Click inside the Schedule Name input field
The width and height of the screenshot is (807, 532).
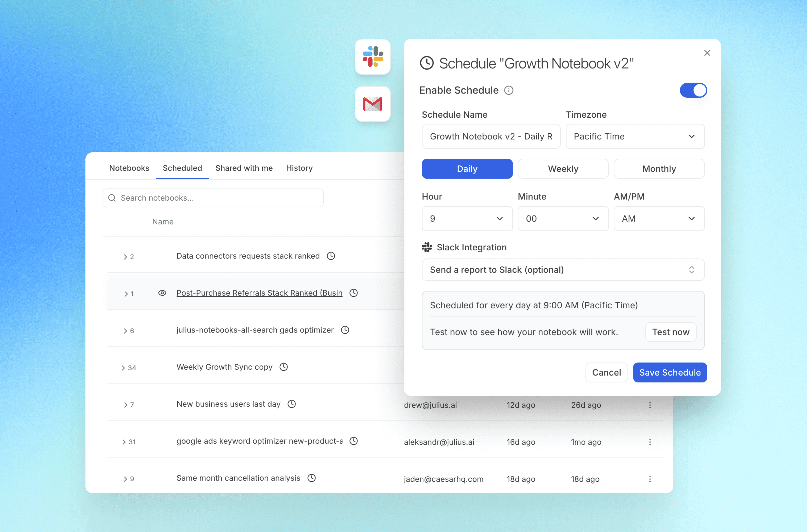pos(491,136)
